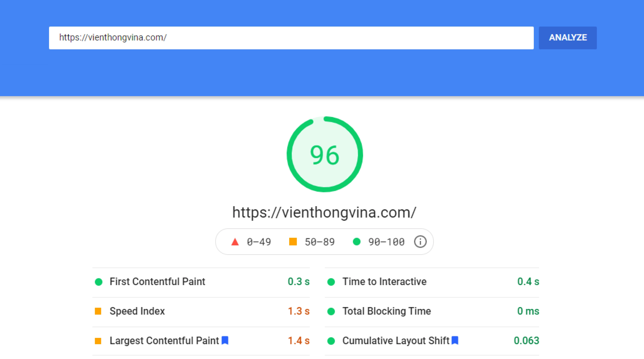The width and height of the screenshot is (644, 359).
Task: Click the ANALYZE button
Action: pyautogui.click(x=567, y=38)
